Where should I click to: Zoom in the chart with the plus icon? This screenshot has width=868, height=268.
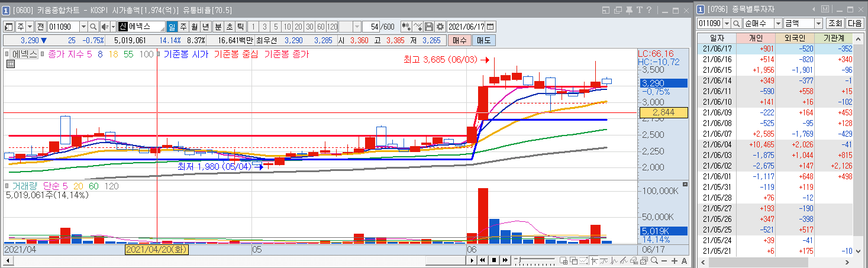pos(674,260)
